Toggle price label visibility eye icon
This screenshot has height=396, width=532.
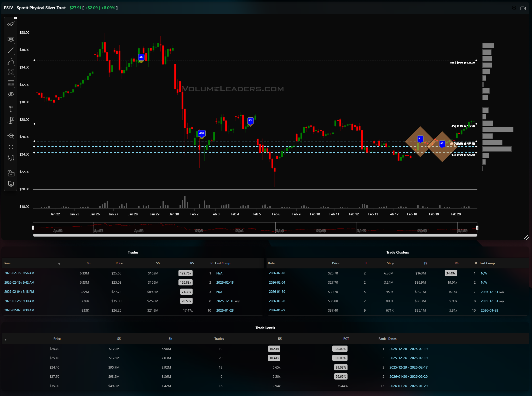(x=11, y=173)
